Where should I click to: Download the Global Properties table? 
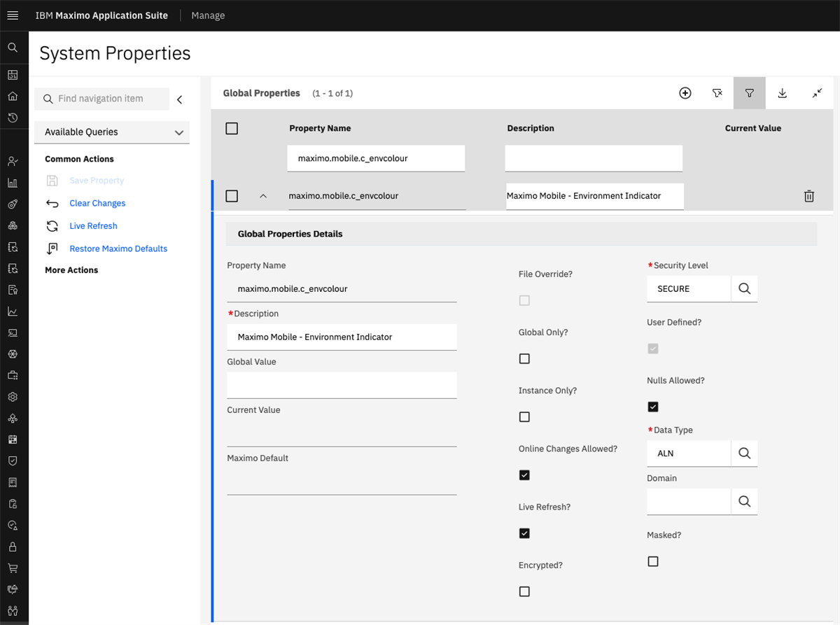[783, 93]
